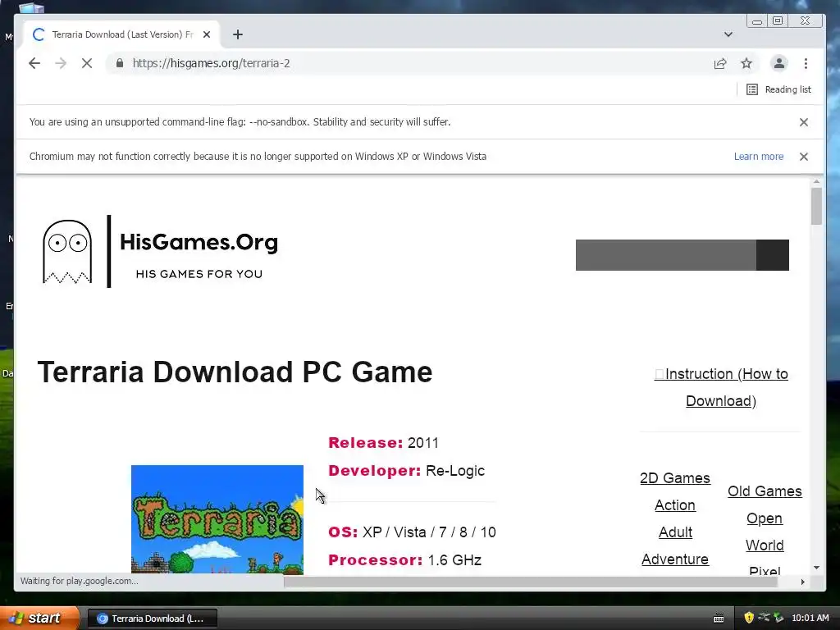Stop loading the page with X button

tap(87, 63)
